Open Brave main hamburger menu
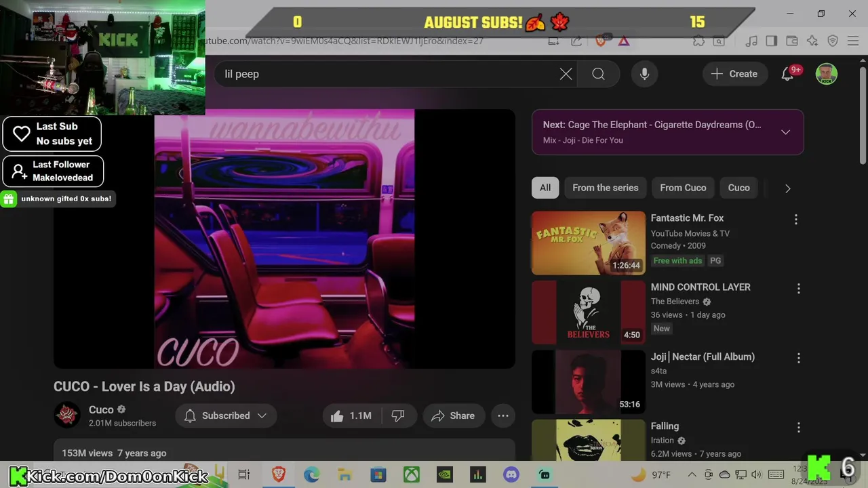The image size is (868, 488). pos(852,41)
